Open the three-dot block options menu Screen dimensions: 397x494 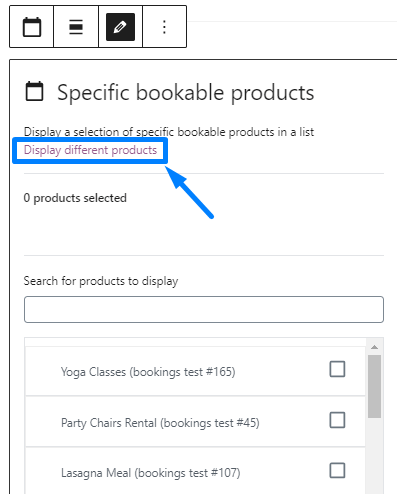tap(164, 27)
